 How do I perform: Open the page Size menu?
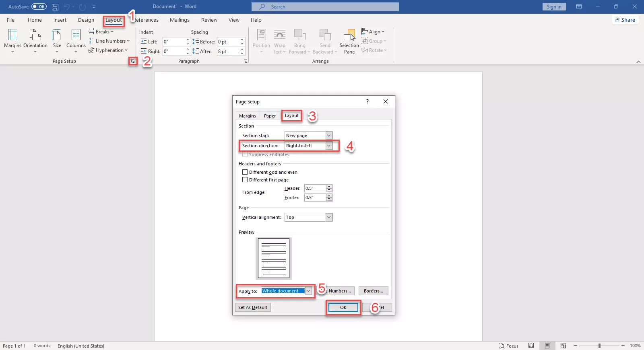[57, 40]
